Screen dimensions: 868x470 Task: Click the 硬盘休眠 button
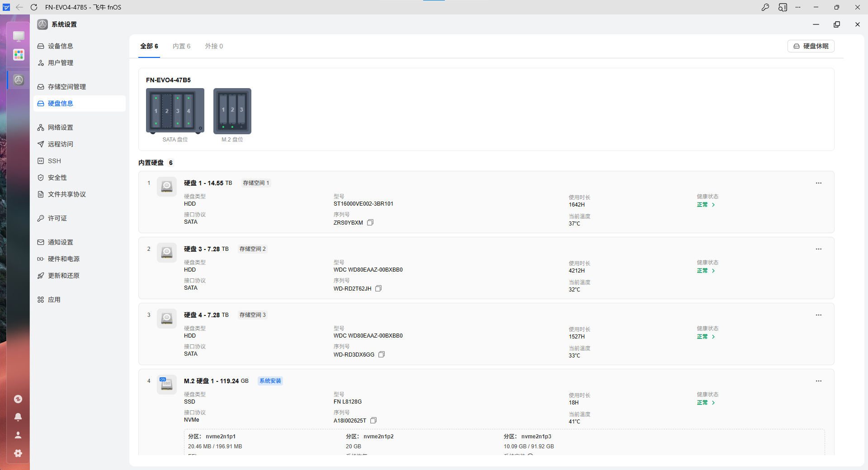coord(811,46)
